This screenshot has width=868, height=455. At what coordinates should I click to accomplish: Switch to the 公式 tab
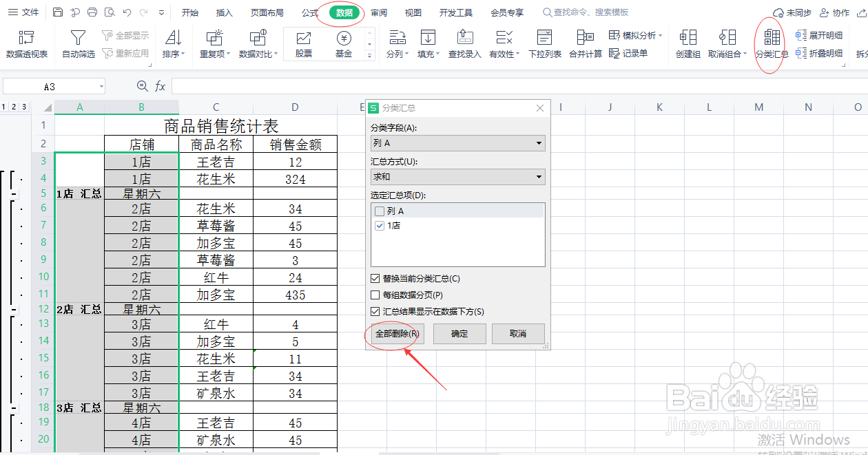click(310, 12)
